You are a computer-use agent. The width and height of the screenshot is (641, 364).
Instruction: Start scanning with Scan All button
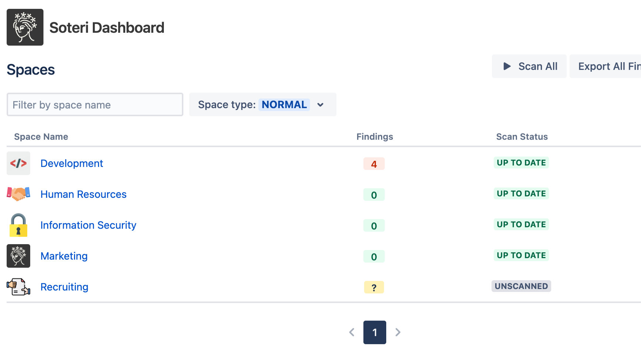coord(529,66)
